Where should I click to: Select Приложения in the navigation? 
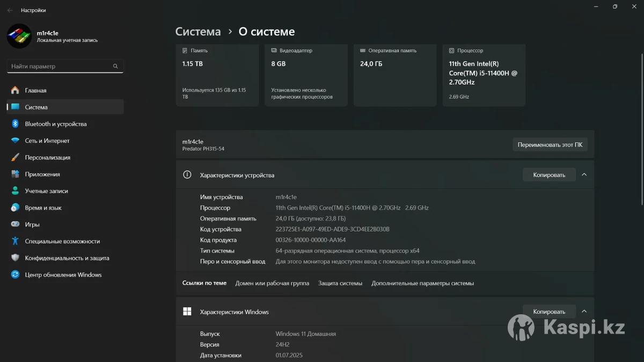[65, 174]
